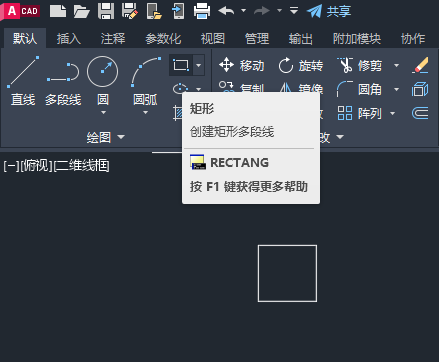Click the 按 F1 键获得更多帮助 tooltip text
This screenshot has height=362, width=439.
(x=249, y=187)
